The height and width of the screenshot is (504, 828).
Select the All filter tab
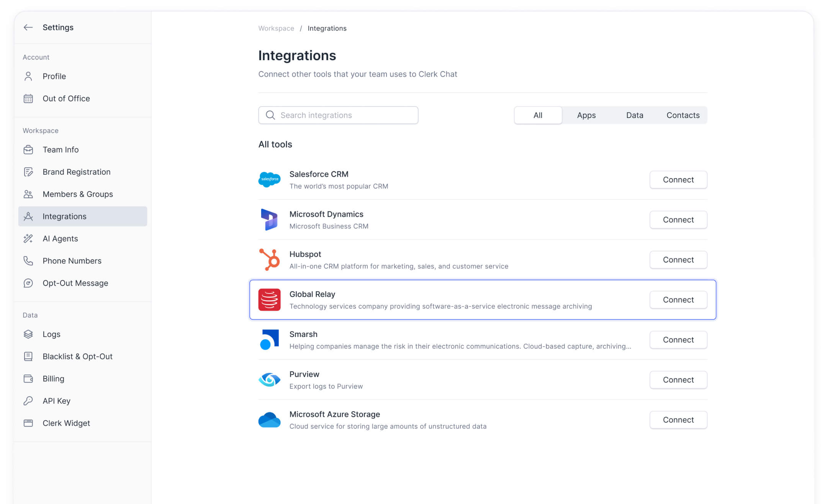(538, 115)
